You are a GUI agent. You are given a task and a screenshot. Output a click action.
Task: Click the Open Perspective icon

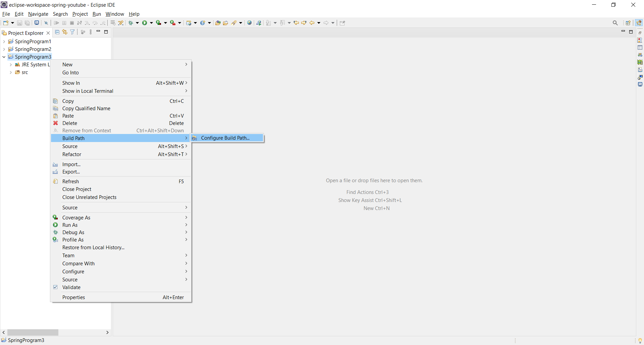tap(628, 23)
